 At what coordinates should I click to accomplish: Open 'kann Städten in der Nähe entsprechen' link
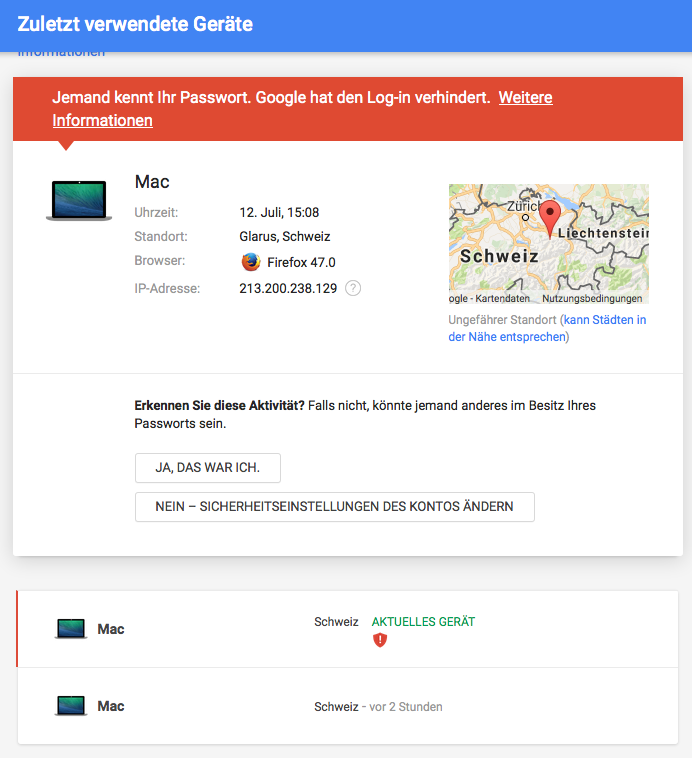(547, 328)
